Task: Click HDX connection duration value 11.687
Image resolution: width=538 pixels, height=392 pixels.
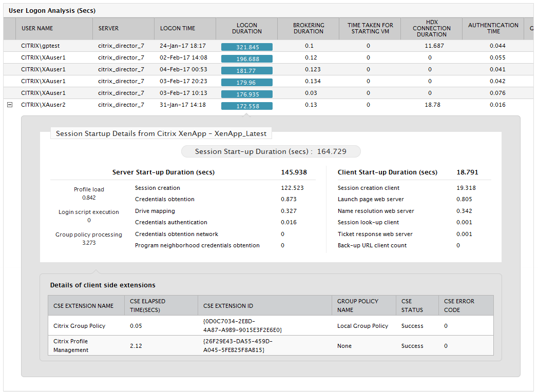Action: tap(434, 46)
